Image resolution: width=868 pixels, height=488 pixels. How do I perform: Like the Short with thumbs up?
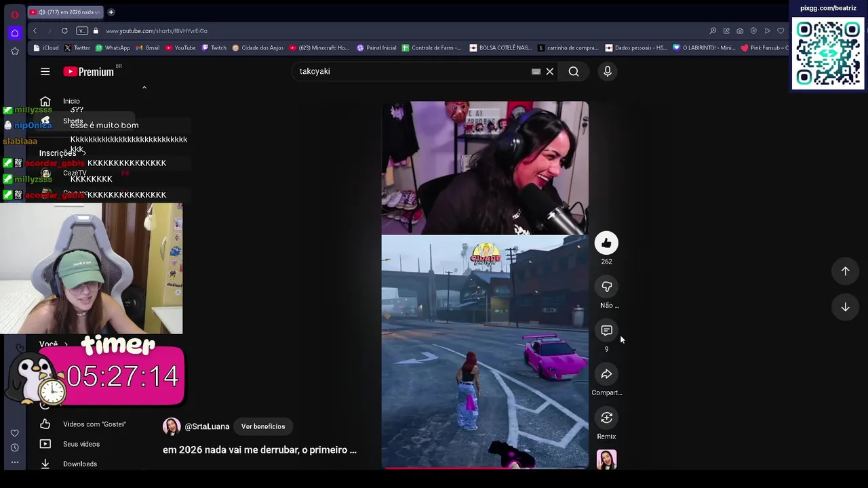point(606,243)
